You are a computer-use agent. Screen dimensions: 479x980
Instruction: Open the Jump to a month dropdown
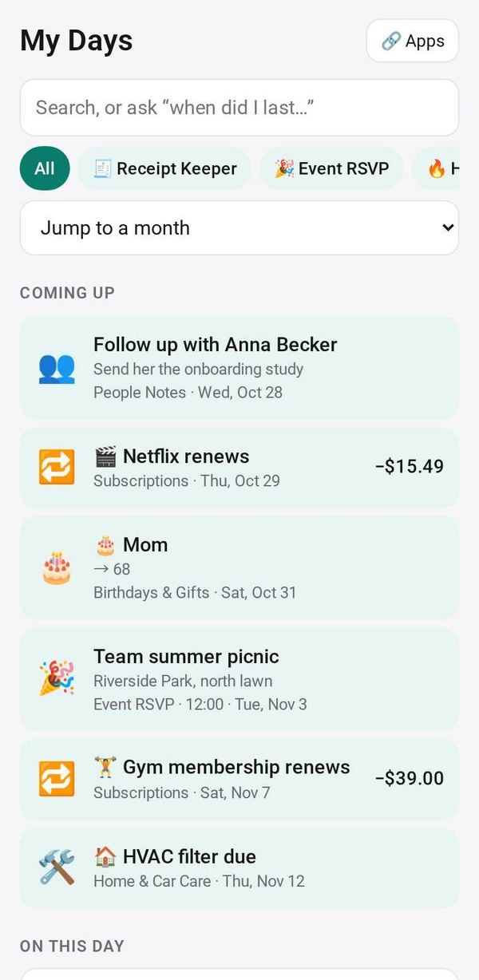tap(239, 228)
